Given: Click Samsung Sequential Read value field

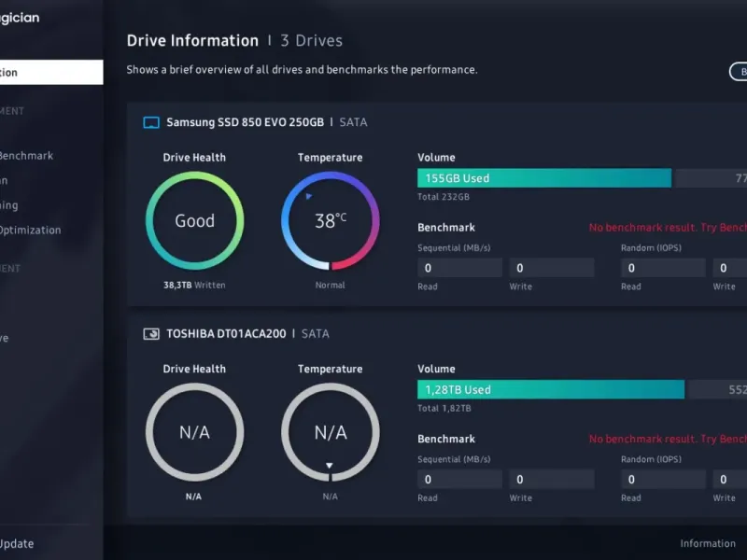Looking at the screenshot, I should (459, 268).
